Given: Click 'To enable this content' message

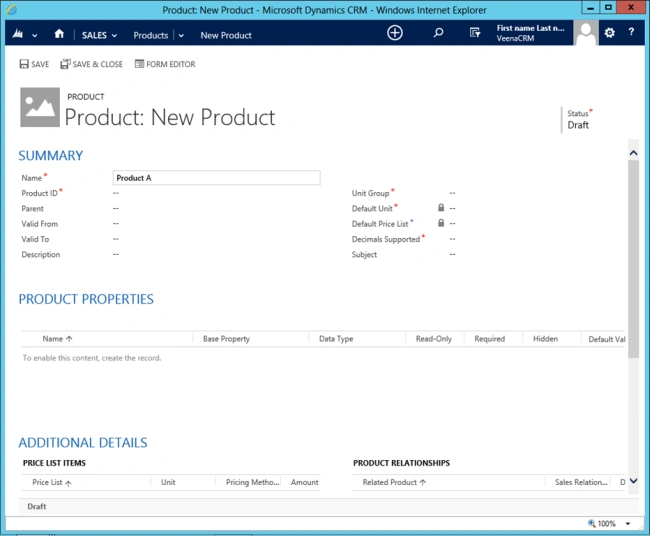Looking at the screenshot, I should point(92,358).
